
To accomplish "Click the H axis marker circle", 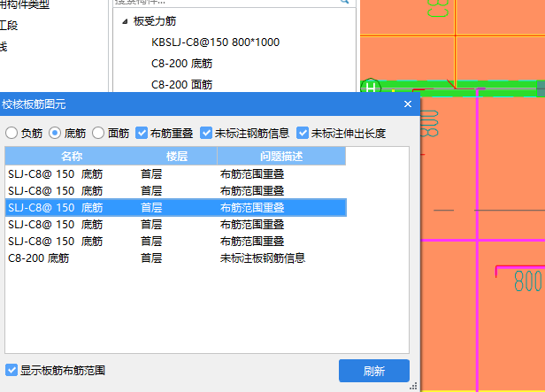I will (x=371, y=87).
